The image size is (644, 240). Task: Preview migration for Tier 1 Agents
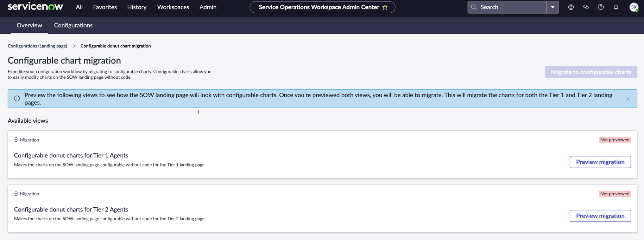600,162
